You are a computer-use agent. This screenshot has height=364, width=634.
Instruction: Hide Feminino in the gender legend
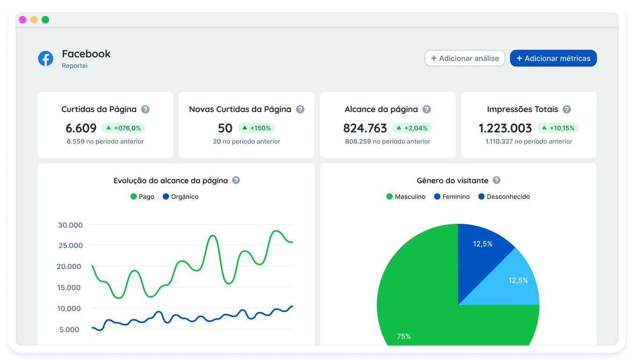click(x=452, y=197)
